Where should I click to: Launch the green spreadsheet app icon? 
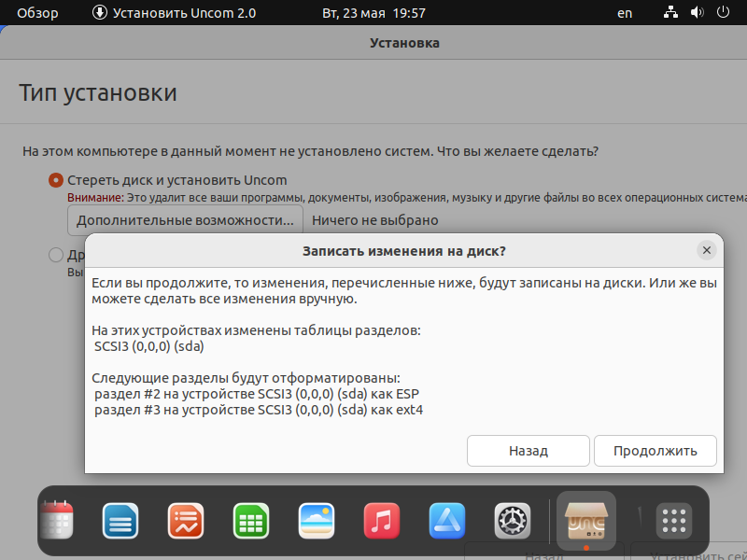(x=251, y=521)
